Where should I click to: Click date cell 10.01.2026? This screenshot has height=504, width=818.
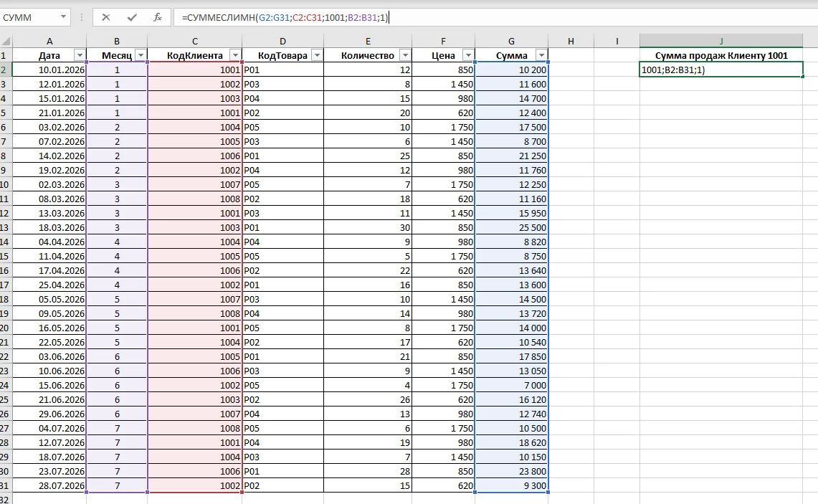click(x=49, y=70)
